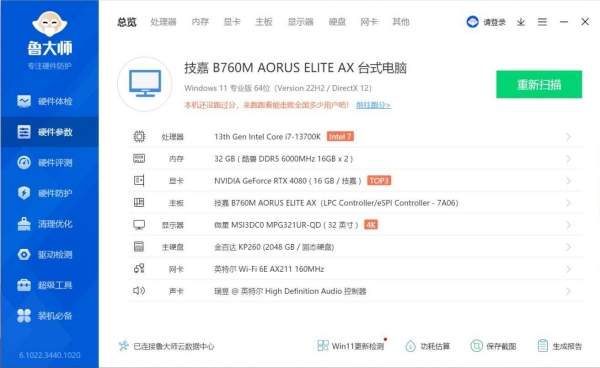This screenshot has height=368, width=600.
Task: Click the memory module icon
Action: (x=139, y=158)
